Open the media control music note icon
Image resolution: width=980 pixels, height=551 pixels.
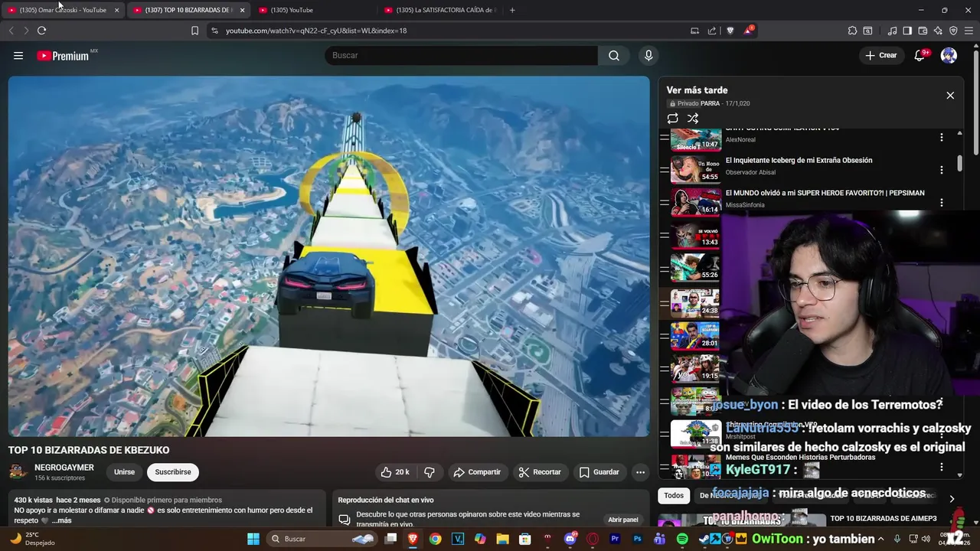coord(892,31)
